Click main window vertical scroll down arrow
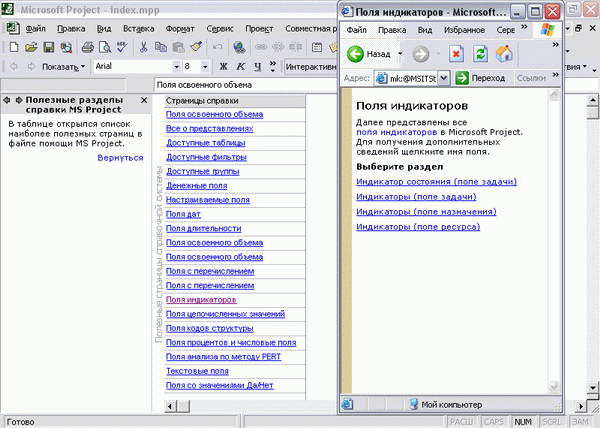The image size is (600, 428). pos(593,387)
